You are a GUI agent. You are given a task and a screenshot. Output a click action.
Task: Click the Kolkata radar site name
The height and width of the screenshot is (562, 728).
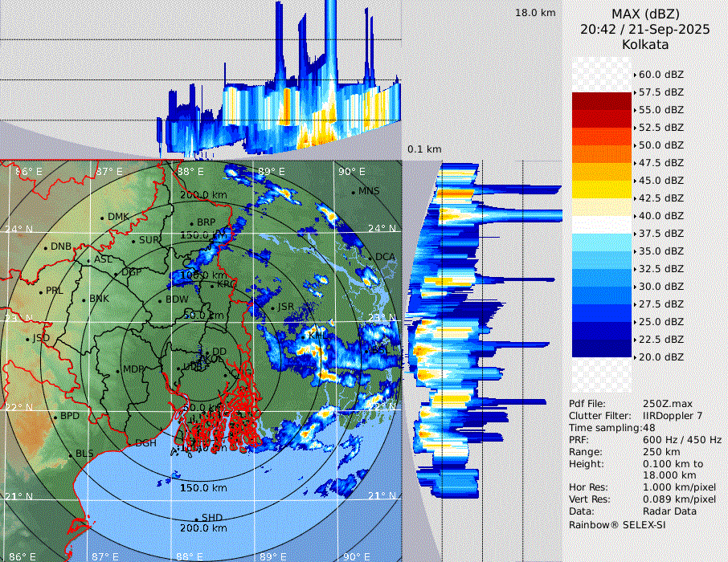click(x=644, y=44)
